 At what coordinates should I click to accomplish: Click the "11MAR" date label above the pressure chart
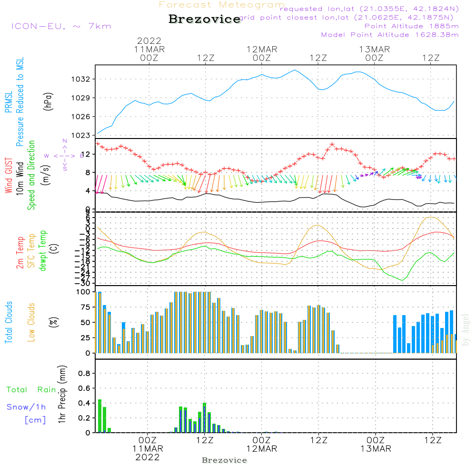[x=149, y=49]
